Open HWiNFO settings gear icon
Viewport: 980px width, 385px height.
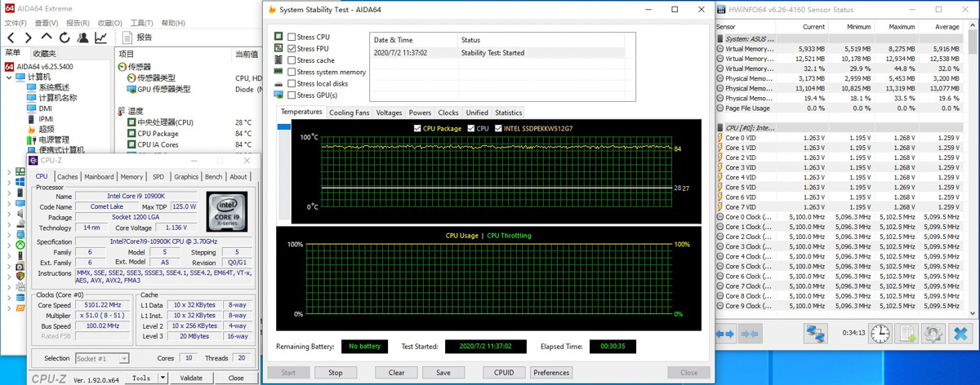pyautogui.click(x=933, y=334)
